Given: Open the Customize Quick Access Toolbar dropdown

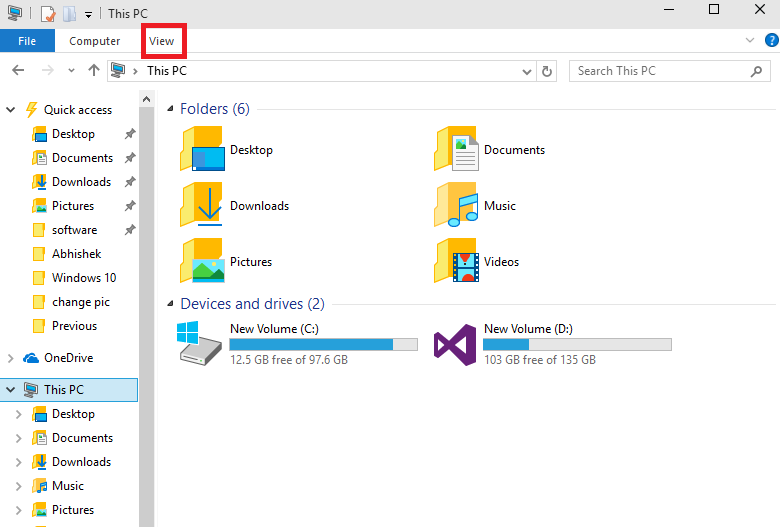Looking at the screenshot, I should (x=88, y=14).
